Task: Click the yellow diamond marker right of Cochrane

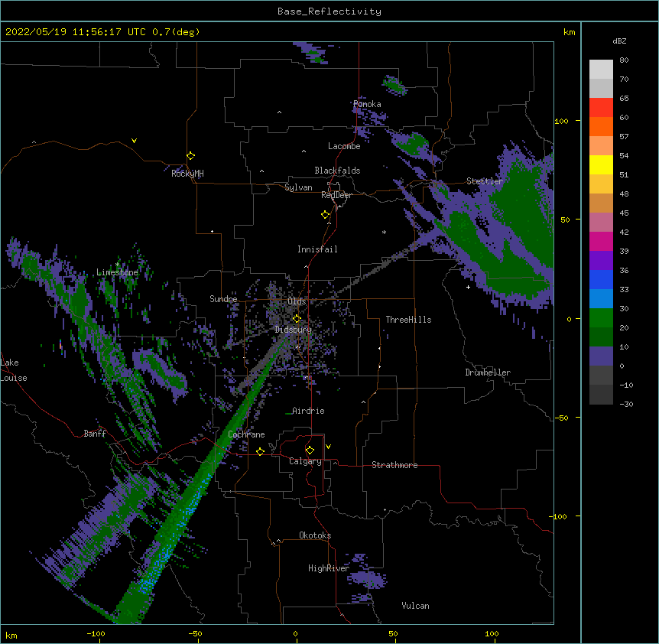Action: pos(260,451)
